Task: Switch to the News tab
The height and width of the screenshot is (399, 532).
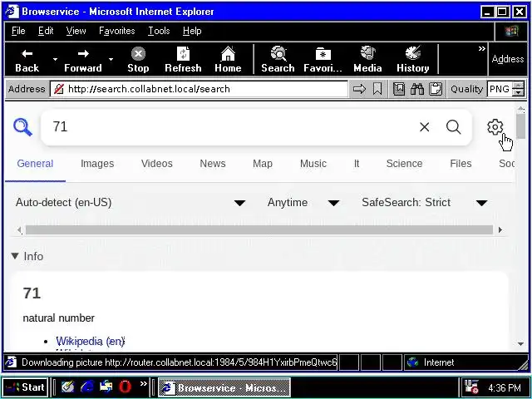Action: [213, 164]
